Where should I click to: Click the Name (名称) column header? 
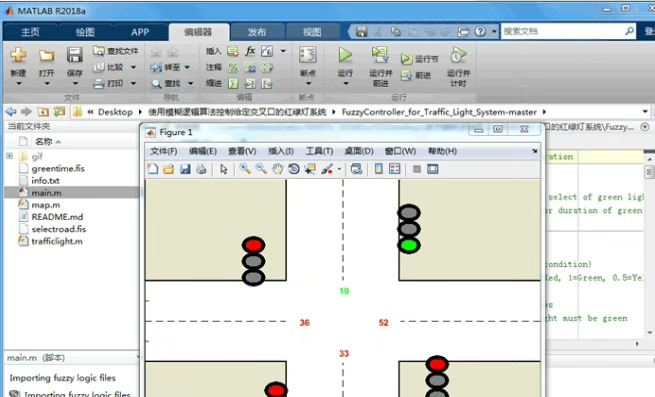coord(43,142)
